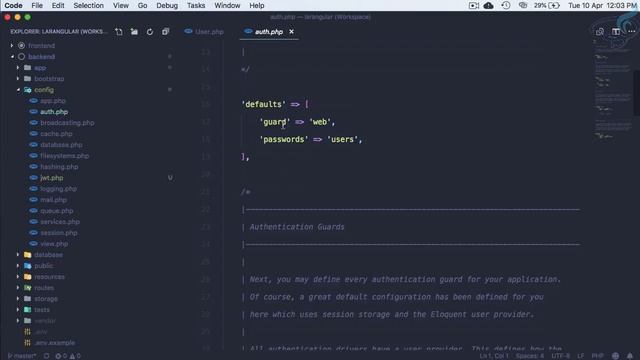640x360 pixels.
Task: Open the split editor icon
Action: pos(616,31)
